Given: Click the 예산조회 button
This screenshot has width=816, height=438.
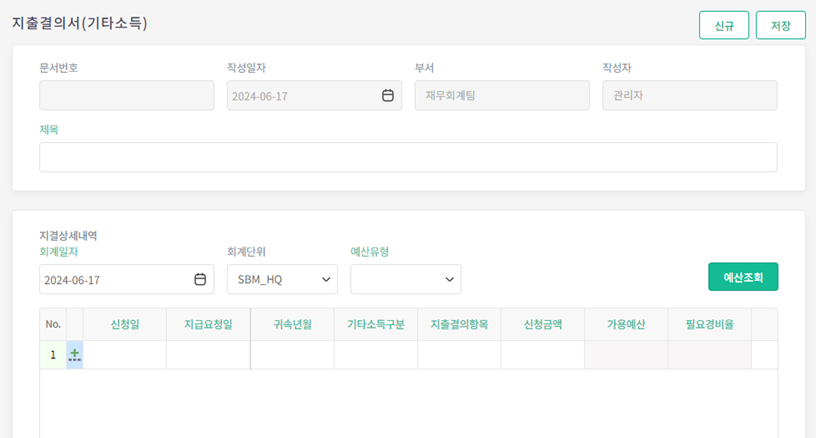Looking at the screenshot, I should click(x=742, y=277).
